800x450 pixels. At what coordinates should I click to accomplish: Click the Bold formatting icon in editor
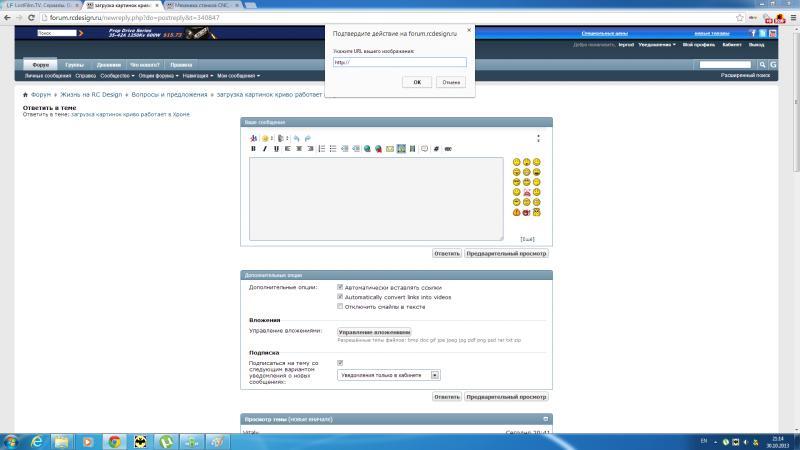coord(253,148)
